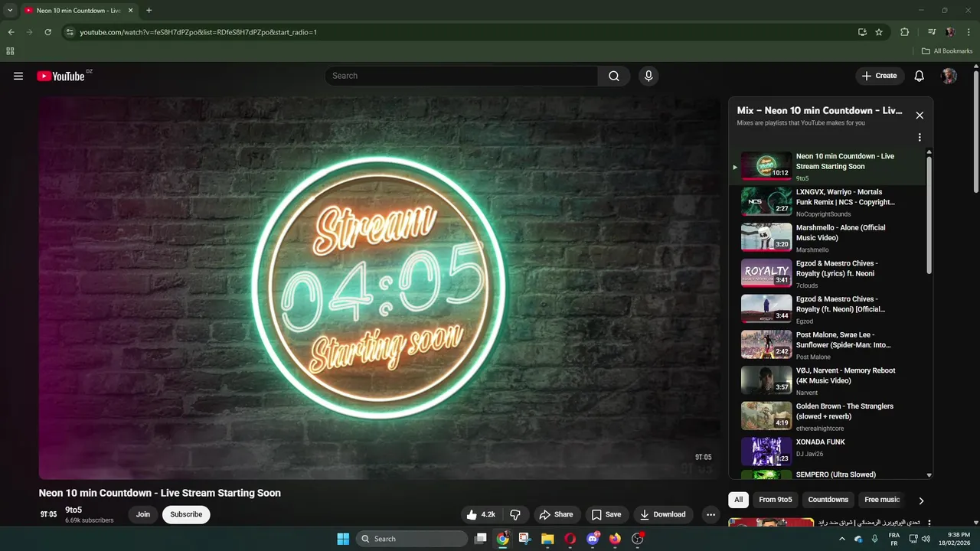The image size is (980, 551).
Task: Open YouTube account avatar menu
Action: pos(949,76)
